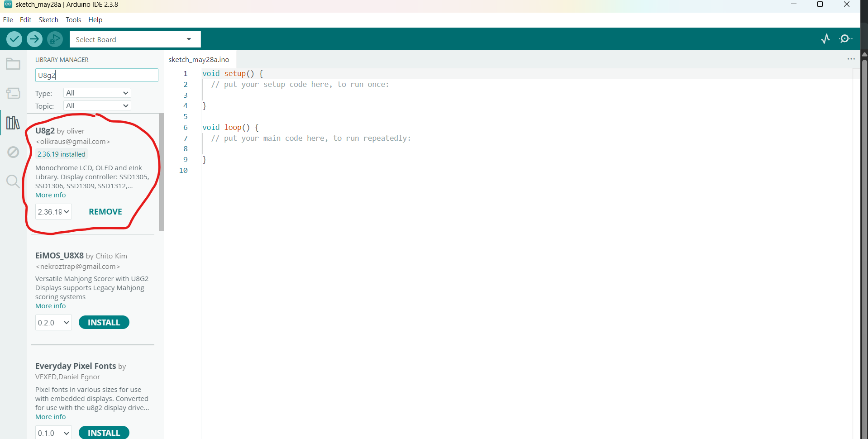Open More info for U8g2
This screenshot has height=439, width=868.
(x=51, y=195)
